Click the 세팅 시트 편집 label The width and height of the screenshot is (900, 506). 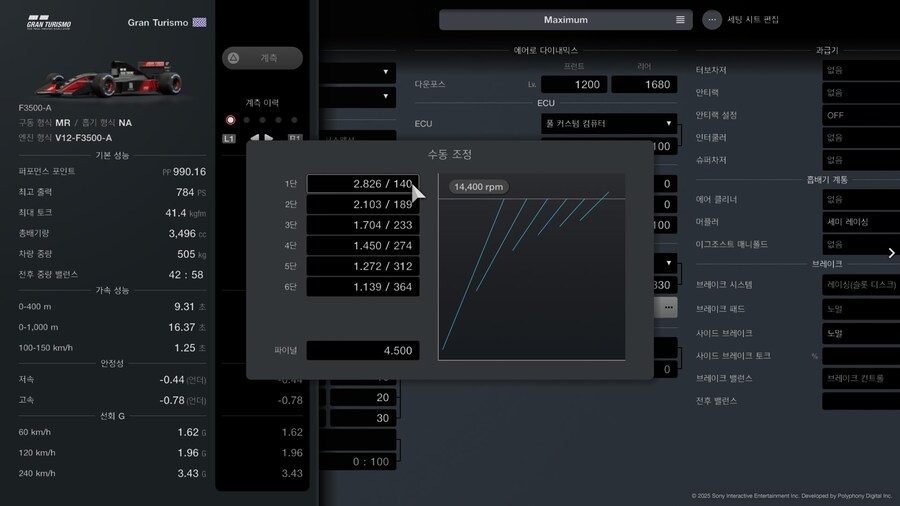752,20
